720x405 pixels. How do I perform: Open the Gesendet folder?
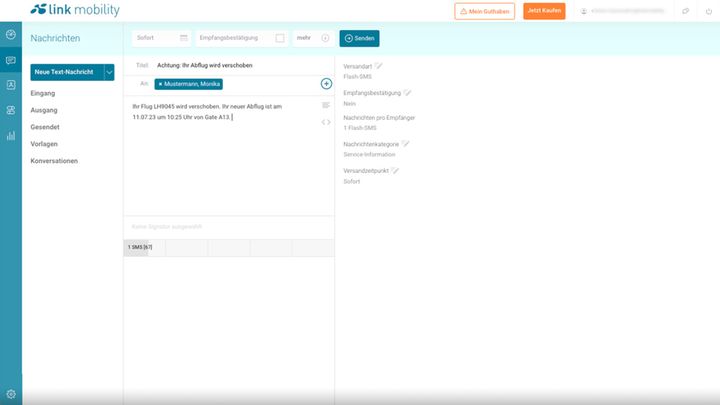pyautogui.click(x=45, y=127)
